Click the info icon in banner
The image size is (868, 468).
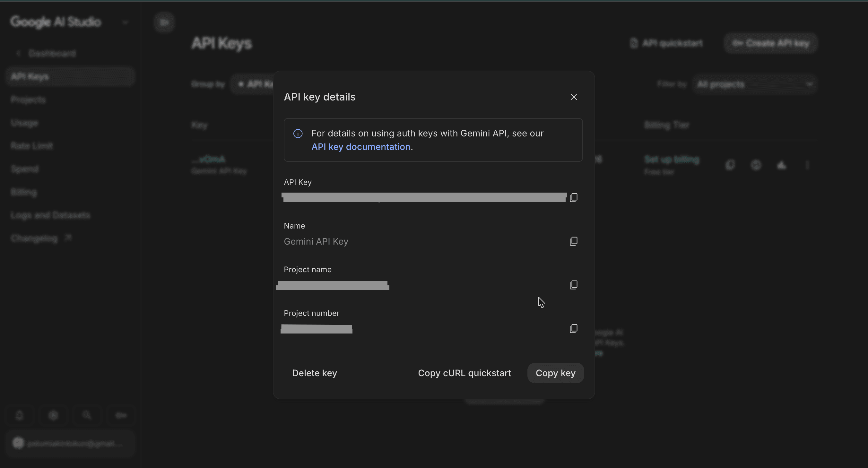click(x=298, y=134)
